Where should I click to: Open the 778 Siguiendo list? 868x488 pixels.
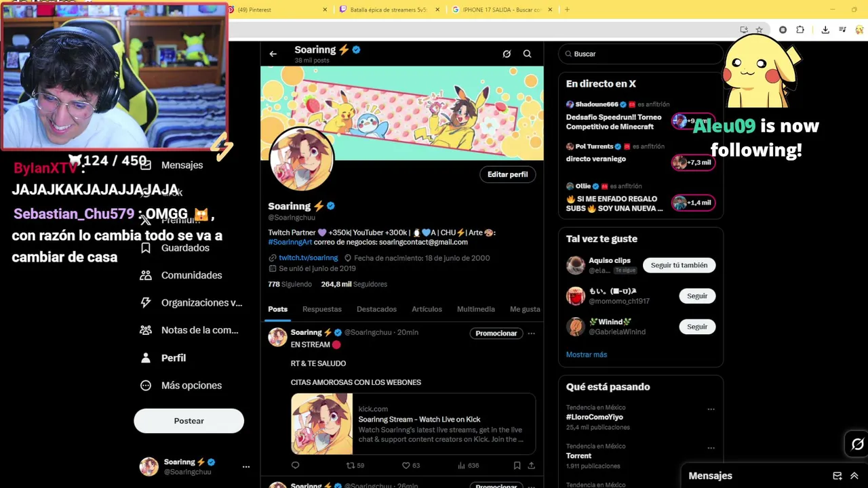point(290,284)
